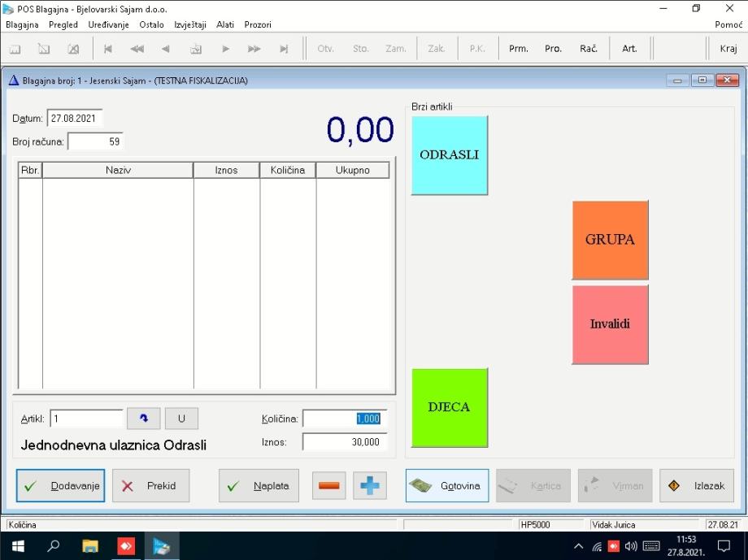Image resolution: width=748 pixels, height=560 pixels.
Task: Select the cyan ODRASLI quick article tile
Action: pyautogui.click(x=450, y=155)
